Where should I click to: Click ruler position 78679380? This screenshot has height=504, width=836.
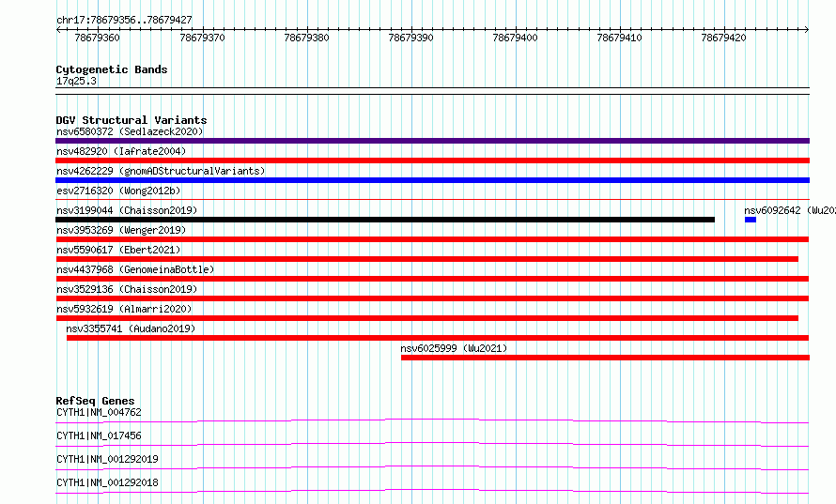coord(306,38)
